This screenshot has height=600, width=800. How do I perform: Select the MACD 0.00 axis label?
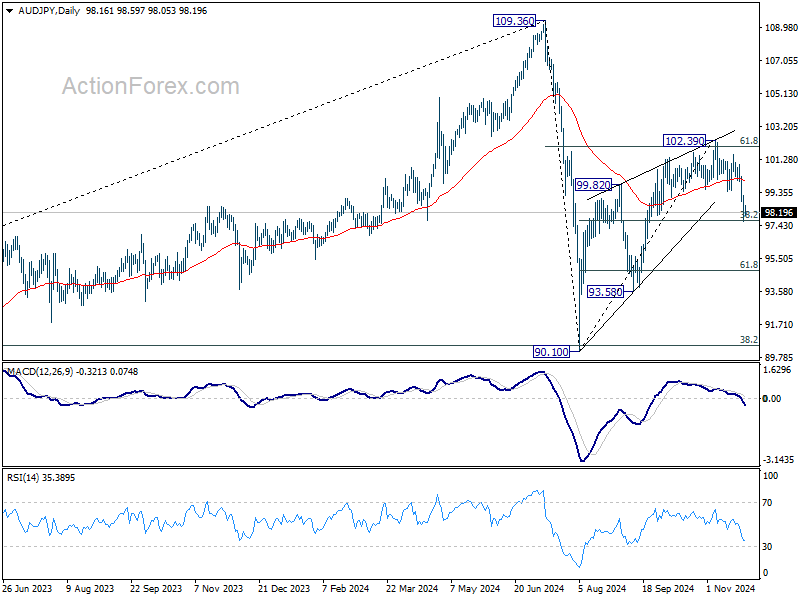pyautogui.click(x=771, y=398)
